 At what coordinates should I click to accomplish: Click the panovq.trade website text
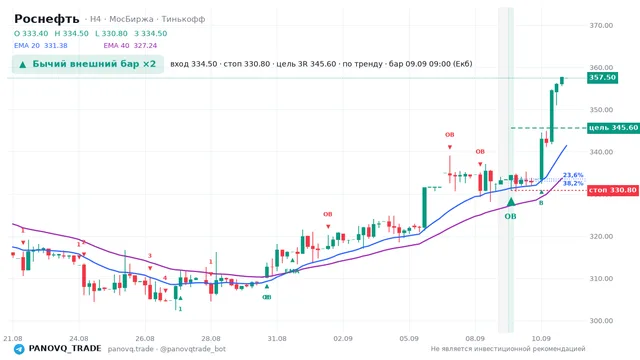pyautogui.click(x=131, y=349)
